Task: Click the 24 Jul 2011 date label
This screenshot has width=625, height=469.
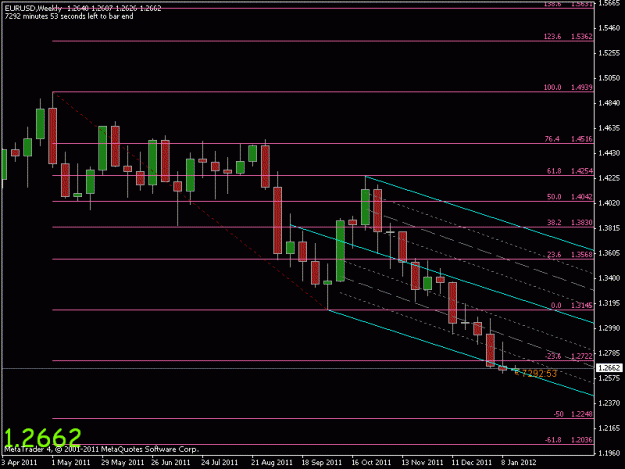Action: pyautogui.click(x=219, y=463)
